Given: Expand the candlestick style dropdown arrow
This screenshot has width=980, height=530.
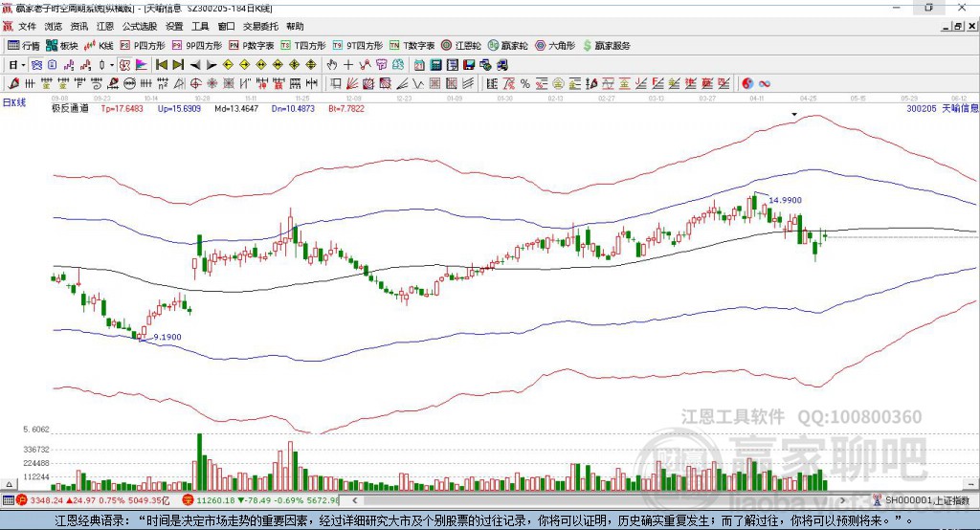Looking at the screenshot, I should click(x=112, y=65).
